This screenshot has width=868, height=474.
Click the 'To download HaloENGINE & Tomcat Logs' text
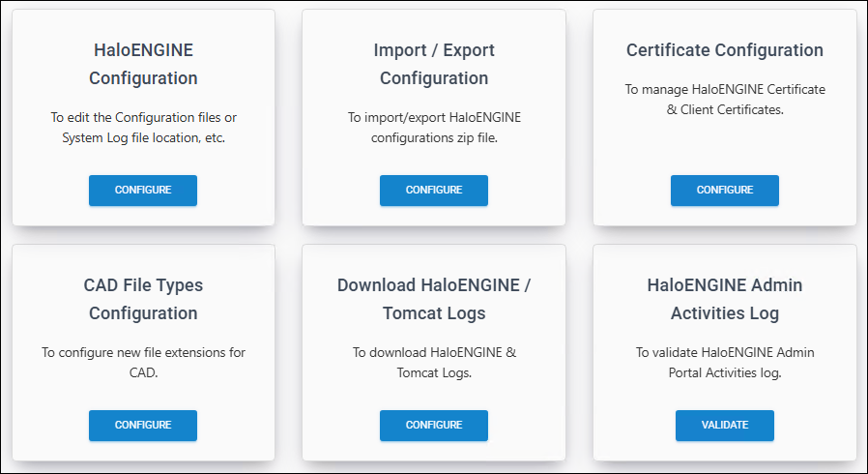point(433,363)
